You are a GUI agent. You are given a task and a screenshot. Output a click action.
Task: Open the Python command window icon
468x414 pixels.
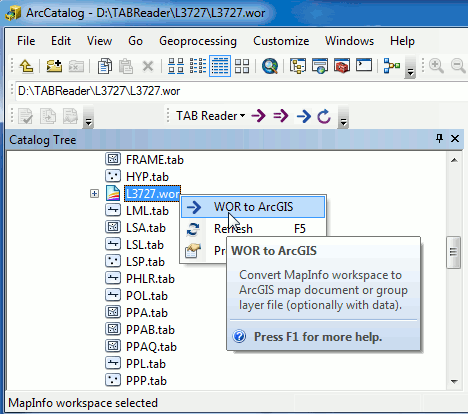pos(364,65)
